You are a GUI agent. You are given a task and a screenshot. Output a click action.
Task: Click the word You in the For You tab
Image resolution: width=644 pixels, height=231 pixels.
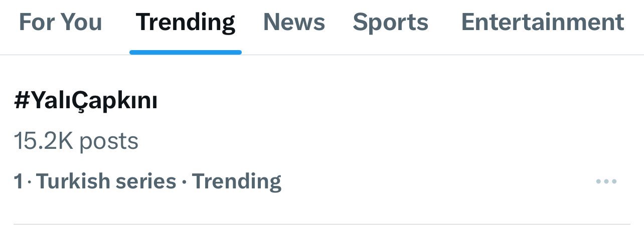click(x=83, y=22)
